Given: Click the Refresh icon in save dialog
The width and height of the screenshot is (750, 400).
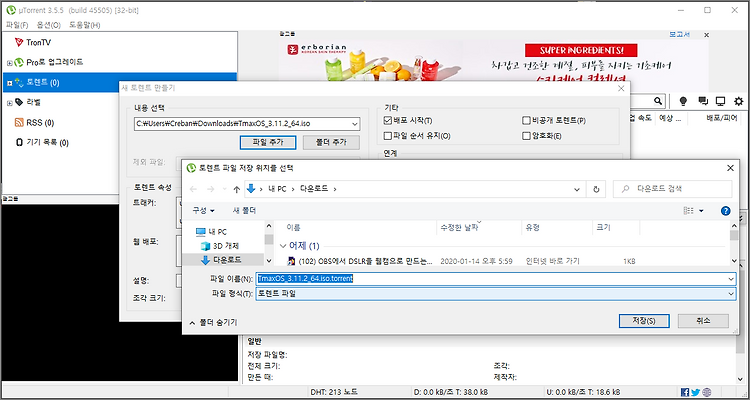Looking at the screenshot, I should tap(596, 189).
